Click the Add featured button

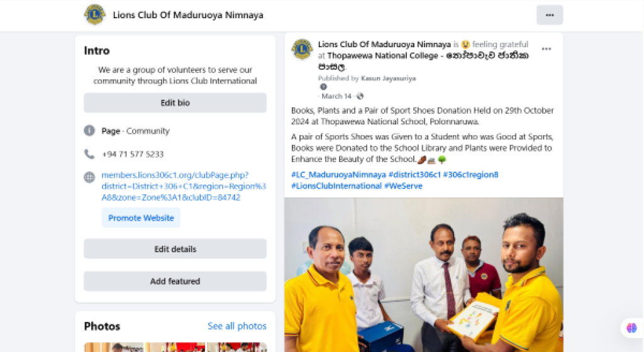(175, 281)
